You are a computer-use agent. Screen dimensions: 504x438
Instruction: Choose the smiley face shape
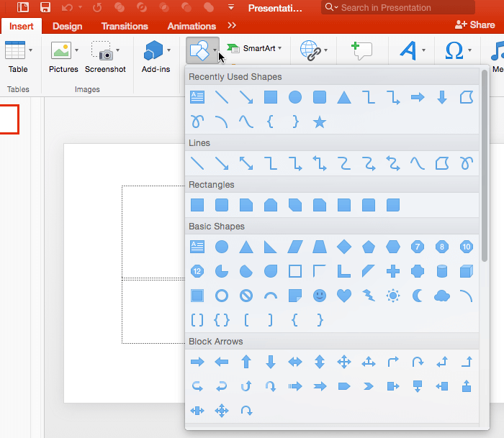[x=320, y=296]
